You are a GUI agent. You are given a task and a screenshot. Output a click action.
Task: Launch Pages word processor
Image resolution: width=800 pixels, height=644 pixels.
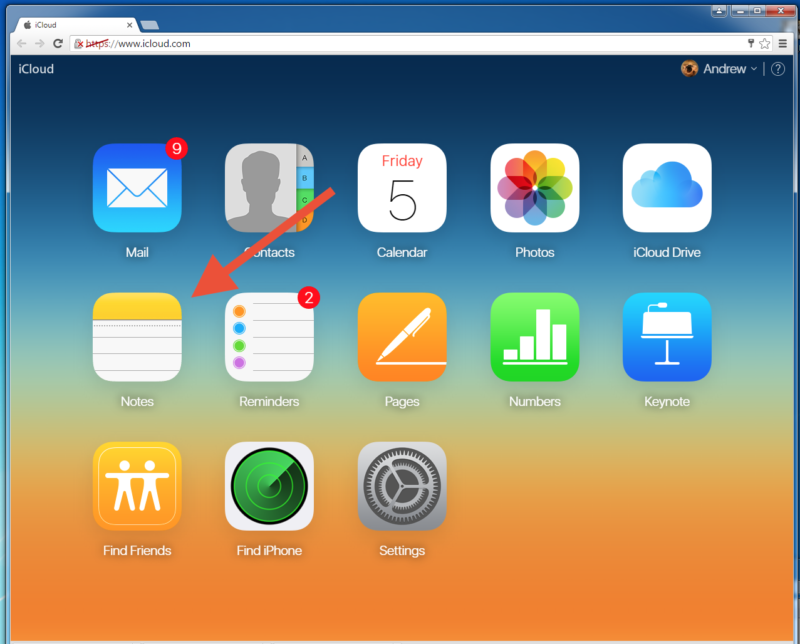(402, 337)
